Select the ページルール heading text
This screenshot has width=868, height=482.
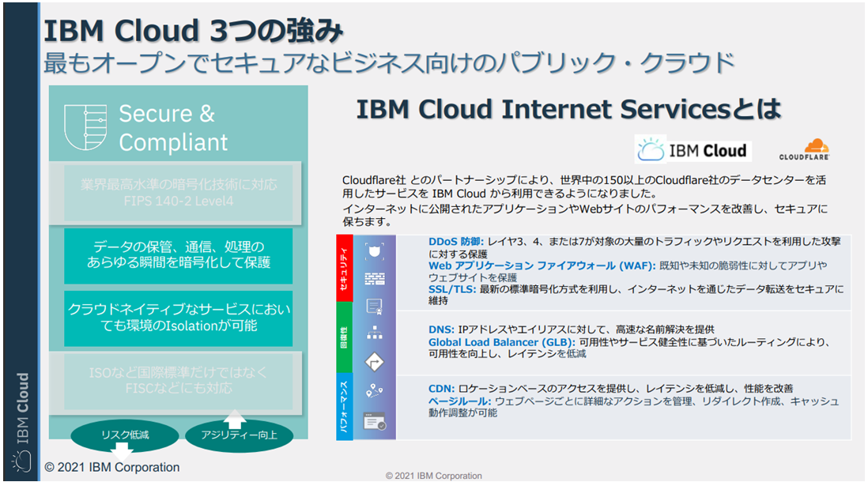click(459, 401)
